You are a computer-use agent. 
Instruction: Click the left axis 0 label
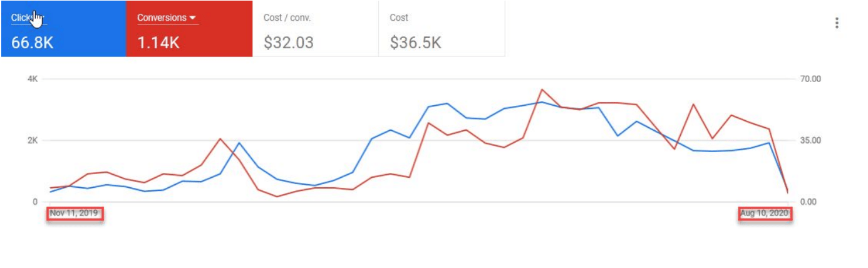tap(36, 202)
